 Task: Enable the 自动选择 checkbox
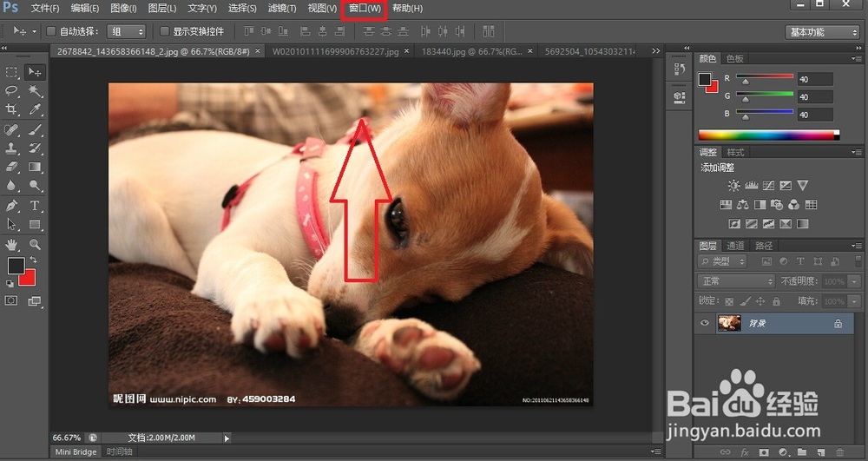[x=51, y=31]
